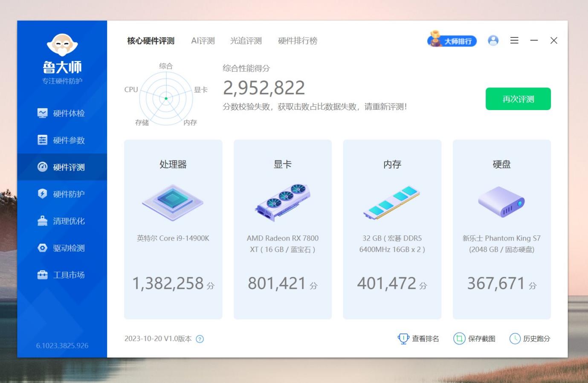Click the graphics card illustration
Viewport: 588px width, 383px height.
tap(282, 203)
